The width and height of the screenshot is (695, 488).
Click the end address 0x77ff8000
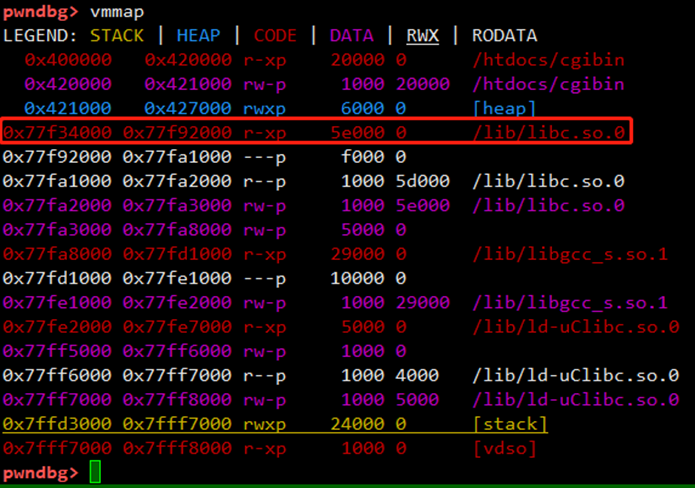pyautogui.click(x=177, y=400)
